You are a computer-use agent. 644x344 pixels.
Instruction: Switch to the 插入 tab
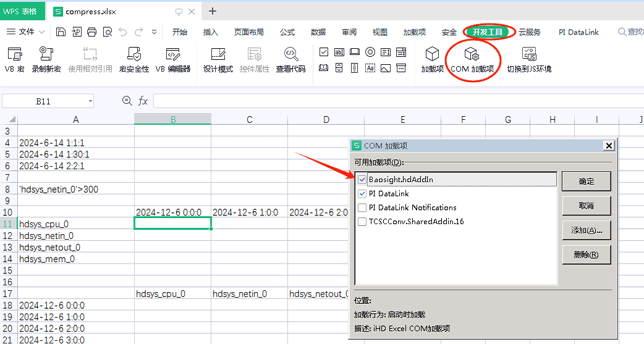coord(210,31)
